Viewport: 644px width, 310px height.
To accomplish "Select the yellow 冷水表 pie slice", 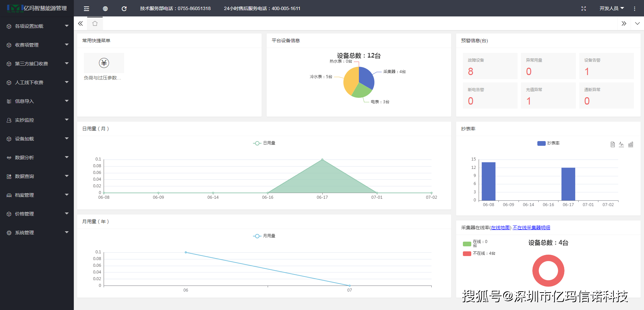I will tap(350, 81).
